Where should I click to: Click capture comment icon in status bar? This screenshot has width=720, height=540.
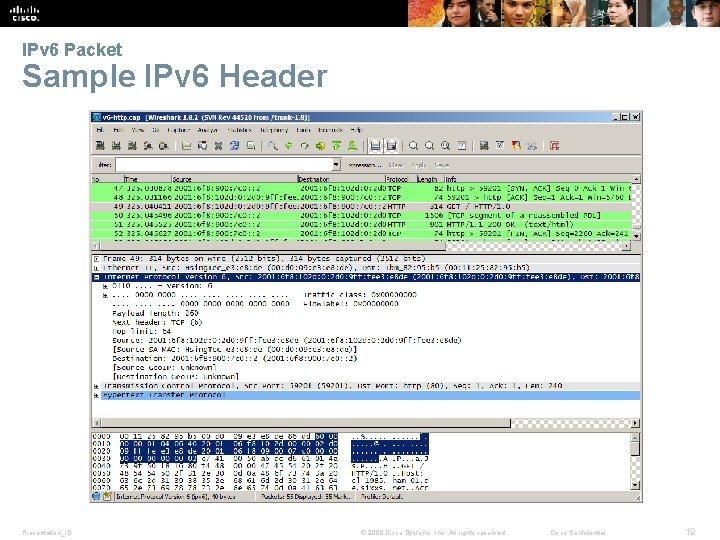(107, 496)
